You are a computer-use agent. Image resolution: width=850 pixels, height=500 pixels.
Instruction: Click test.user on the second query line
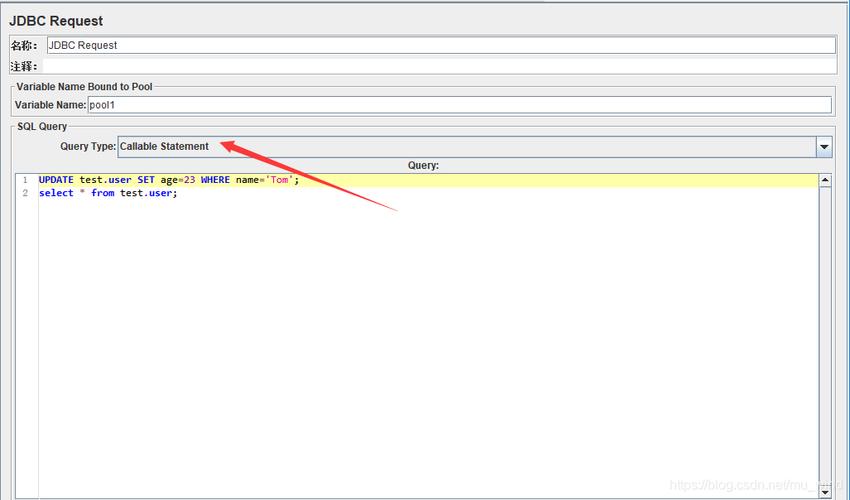coord(146,193)
